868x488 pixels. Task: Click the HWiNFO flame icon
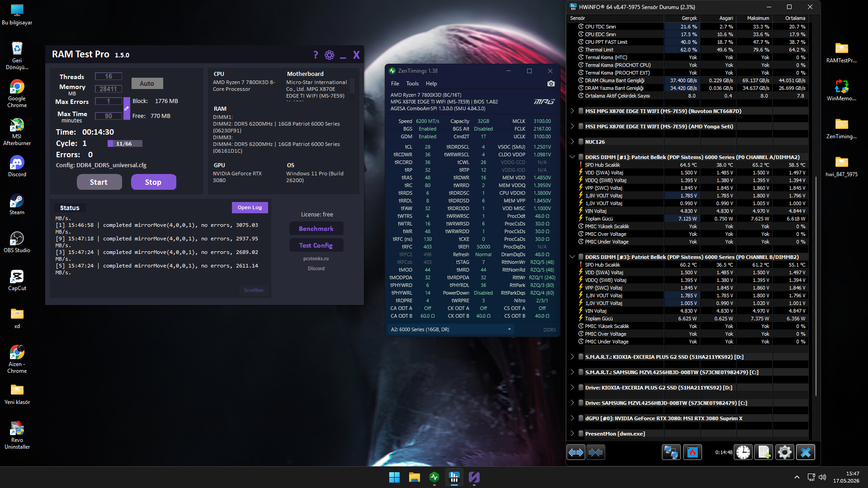click(693, 452)
